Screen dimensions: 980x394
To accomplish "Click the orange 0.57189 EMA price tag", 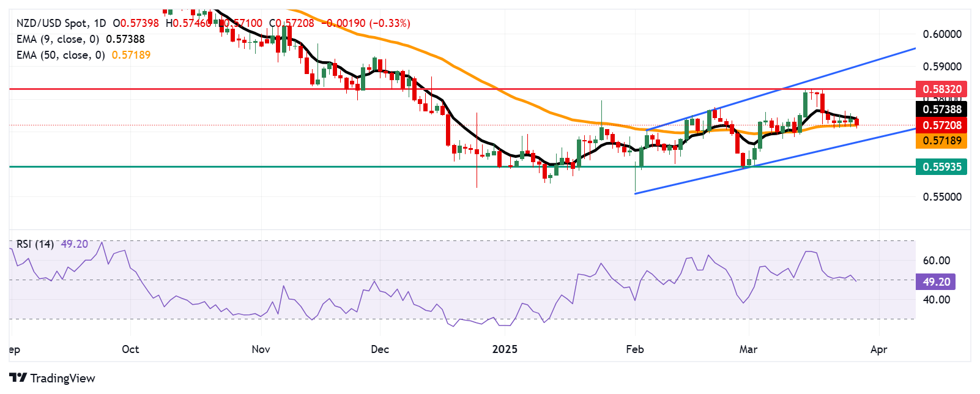I will 941,141.
